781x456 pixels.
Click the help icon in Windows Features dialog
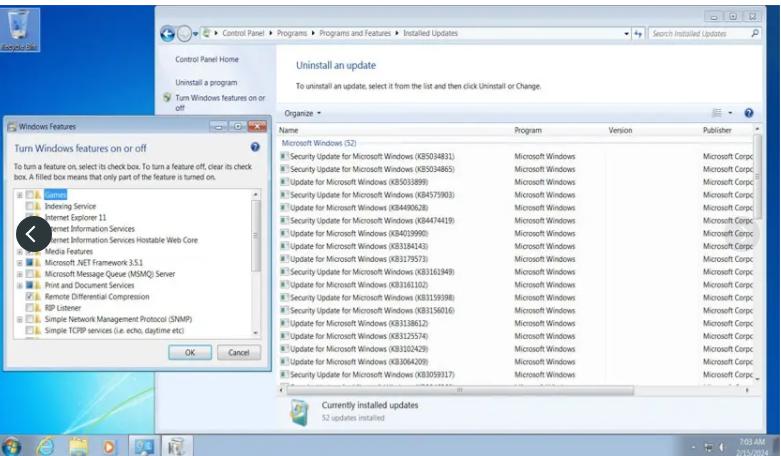[255, 147]
